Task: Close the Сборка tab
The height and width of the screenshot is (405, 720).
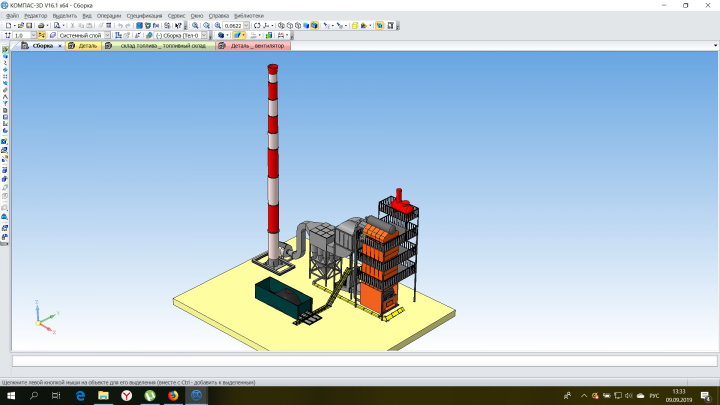Action: pyautogui.click(x=60, y=46)
